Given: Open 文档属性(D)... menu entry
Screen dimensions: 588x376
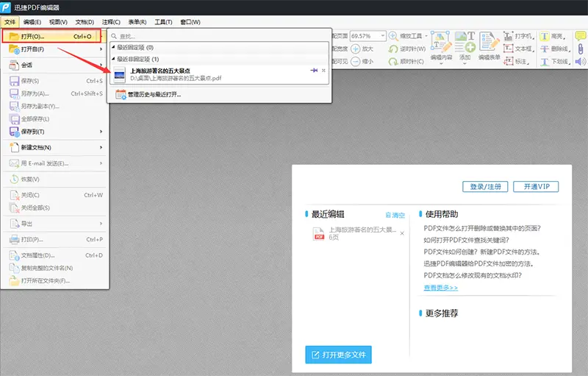Looking at the screenshot, I should click(x=54, y=255).
